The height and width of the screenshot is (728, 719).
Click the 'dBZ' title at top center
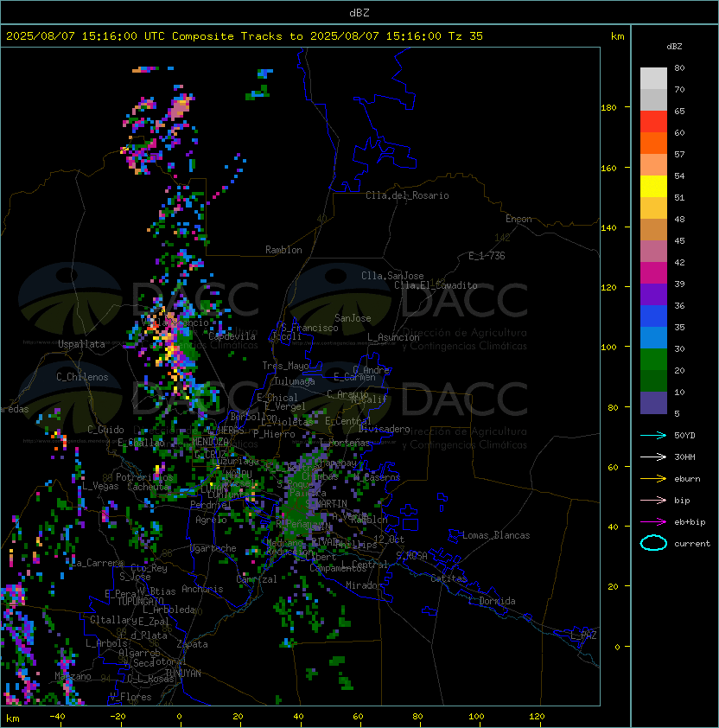[x=359, y=12]
